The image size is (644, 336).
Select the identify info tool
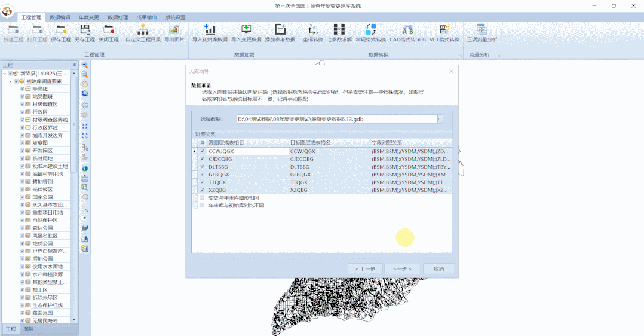pos(85,169)
